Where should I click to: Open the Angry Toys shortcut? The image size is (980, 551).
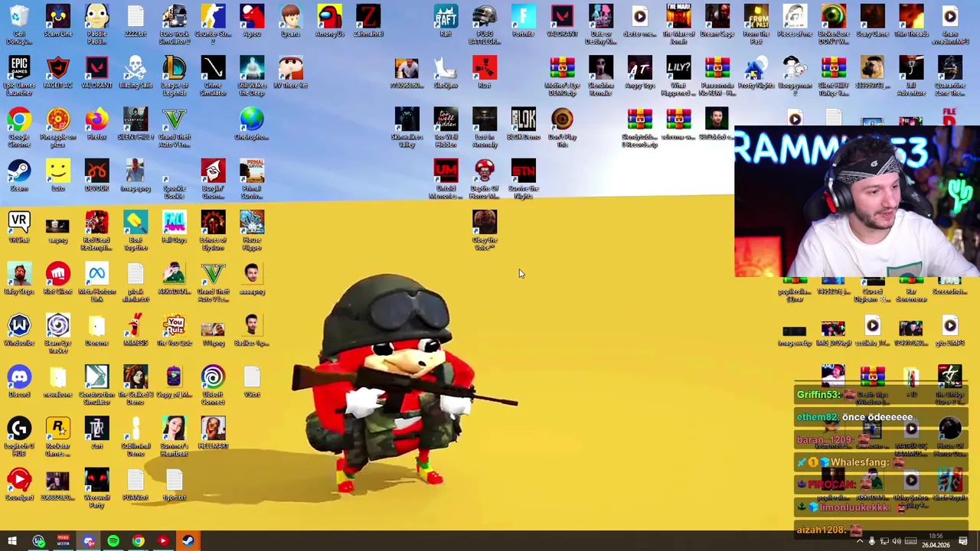tap(640, 73)
